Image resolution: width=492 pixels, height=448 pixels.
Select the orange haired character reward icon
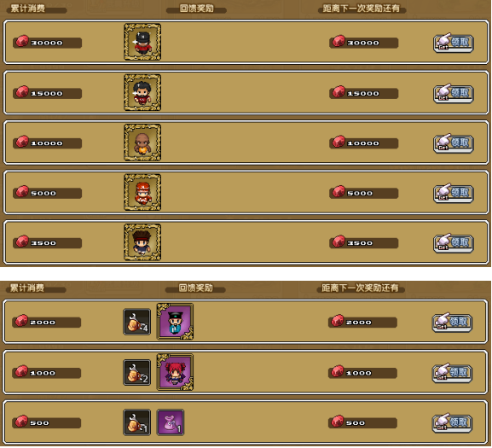(142, 192)
